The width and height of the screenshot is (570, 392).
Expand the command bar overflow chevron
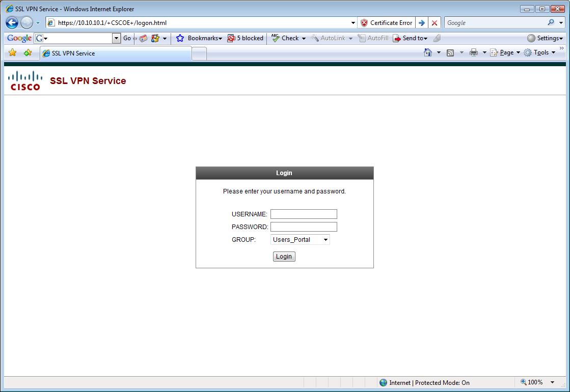[562, 48]
